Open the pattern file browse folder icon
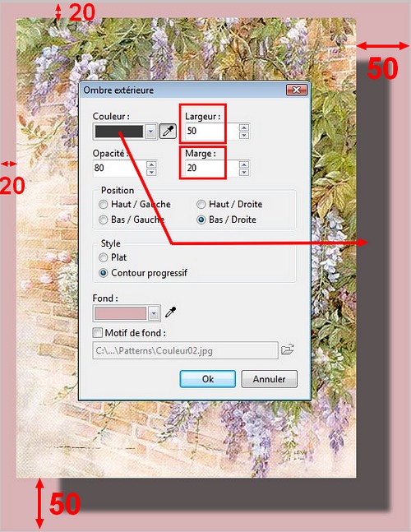This screenshot has height=532, width=411. click(x=288, y=349)
